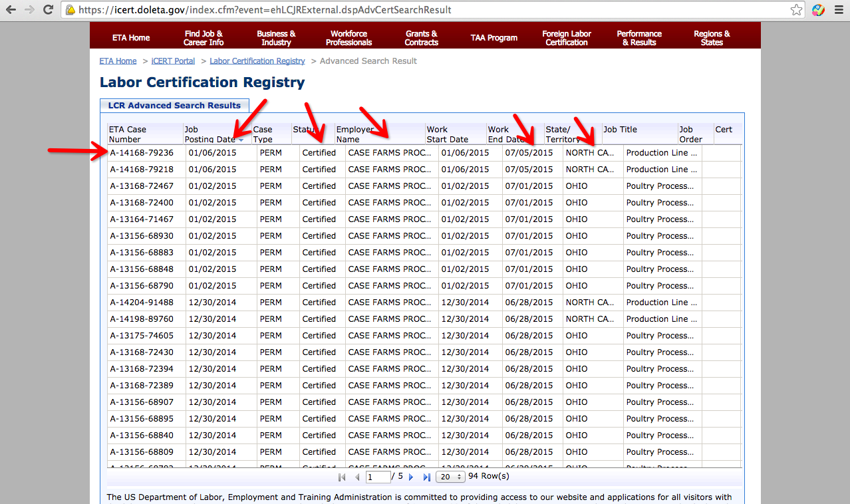Image resolution: width=850 pixels, height=504 pixels.
Task: Select case number A-13156-68883
Action: tap(142, 253)
